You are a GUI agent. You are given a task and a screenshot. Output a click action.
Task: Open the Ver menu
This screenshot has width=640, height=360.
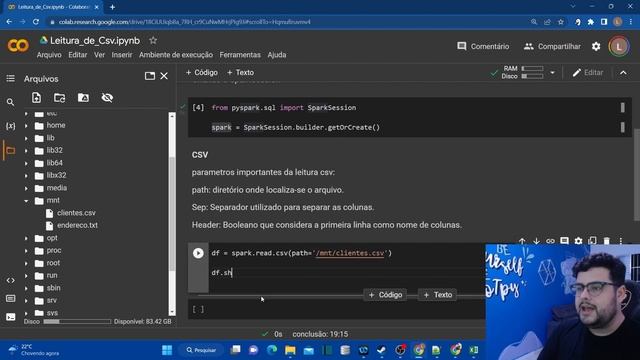click(100, 55)
